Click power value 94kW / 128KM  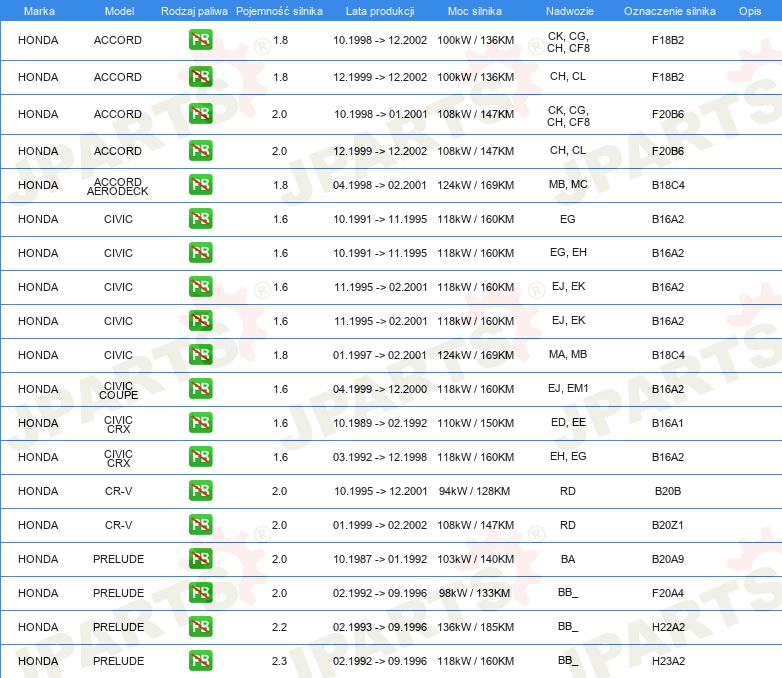coord(474,491)
